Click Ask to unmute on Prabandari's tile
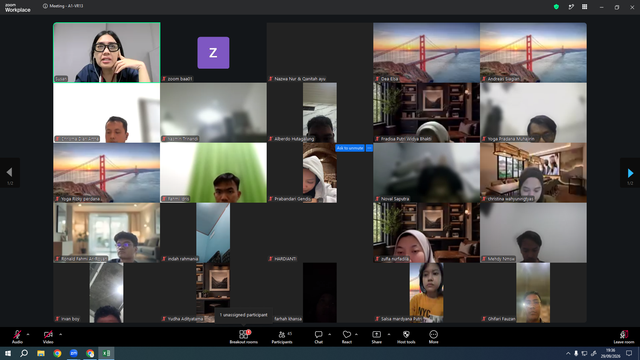The image size is (640, 360). (350, 148)
